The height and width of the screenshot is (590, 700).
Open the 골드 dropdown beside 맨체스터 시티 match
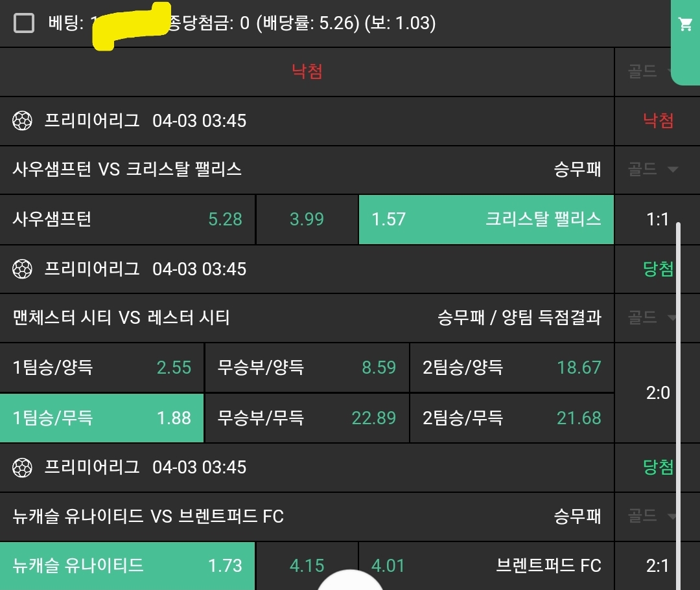coord(648,318)
